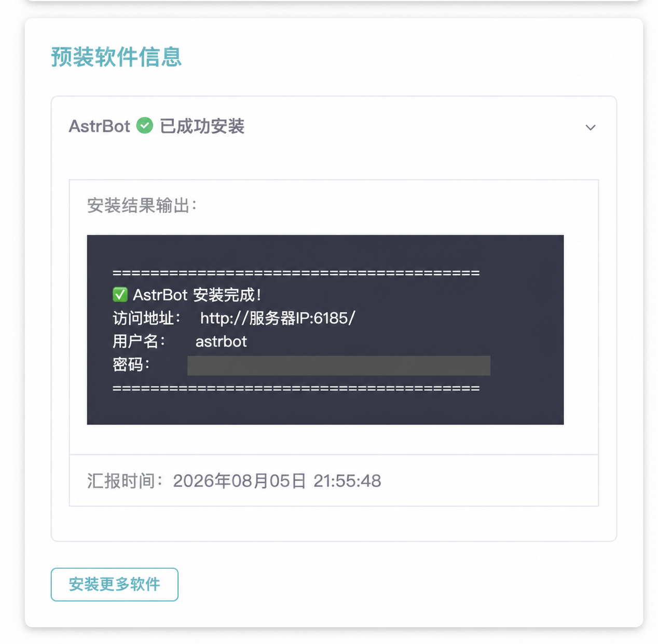
Task: Click the AstrBot title text
Action: click(x=99, y=126)
